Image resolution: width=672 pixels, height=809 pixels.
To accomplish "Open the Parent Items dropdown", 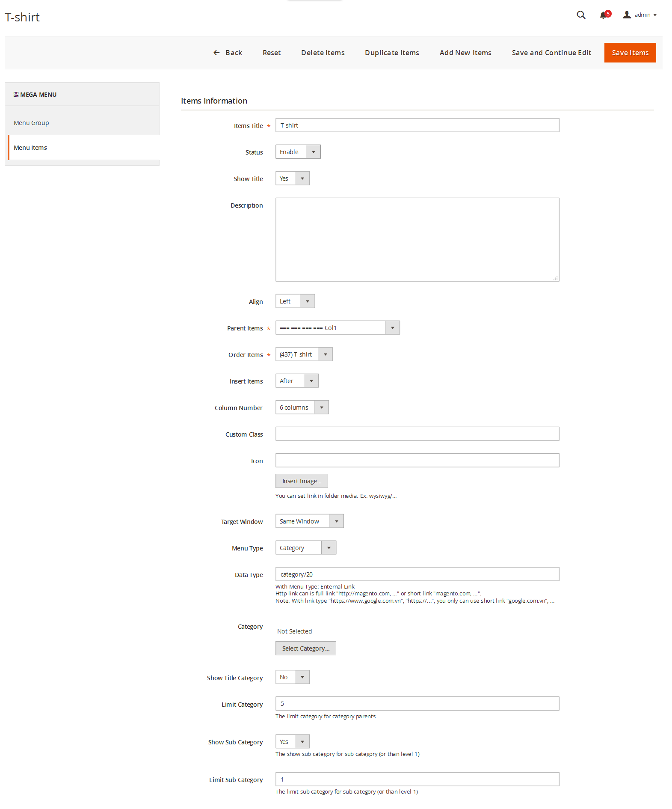I will coord(337,328).
